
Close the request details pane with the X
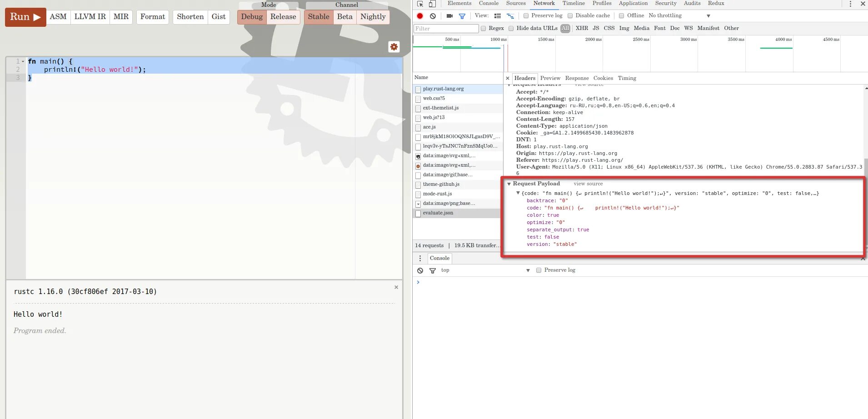click(508, 78)
